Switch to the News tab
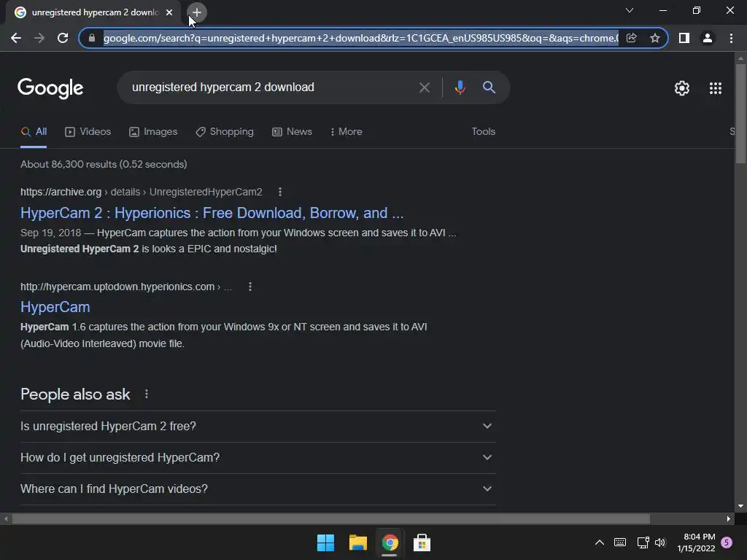Image resolution: width=747 pixels, height=560 pixels. (292, 132)
